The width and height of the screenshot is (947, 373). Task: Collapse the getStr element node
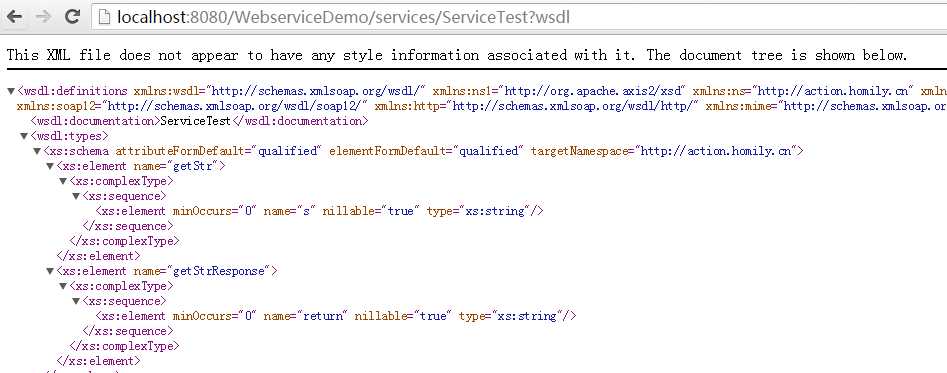tap(50, 166)
